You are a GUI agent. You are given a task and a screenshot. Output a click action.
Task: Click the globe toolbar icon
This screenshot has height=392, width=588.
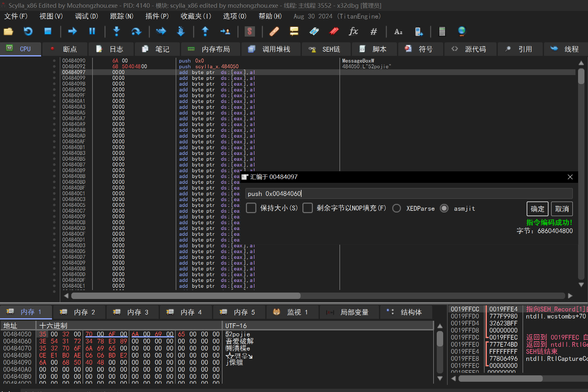(x=462, y=31)
